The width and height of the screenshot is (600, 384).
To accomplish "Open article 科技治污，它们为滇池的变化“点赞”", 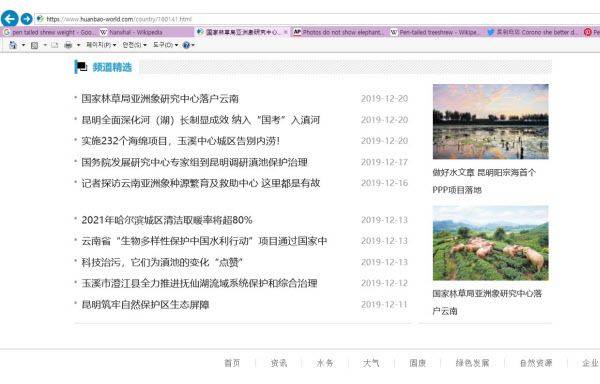I will click(162, 262).
